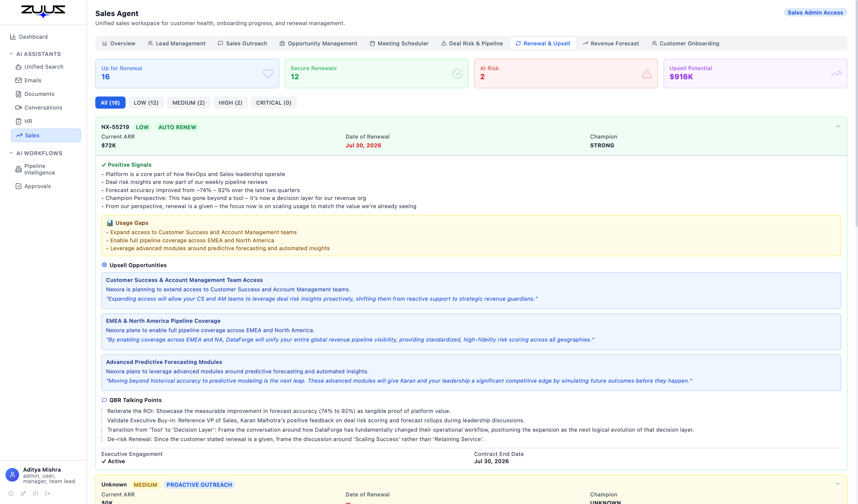The height and width of the screenshot is (504, 858).
Task: Click the target icon beside Upsell Opportunities
Action: (x=104, y=265)
